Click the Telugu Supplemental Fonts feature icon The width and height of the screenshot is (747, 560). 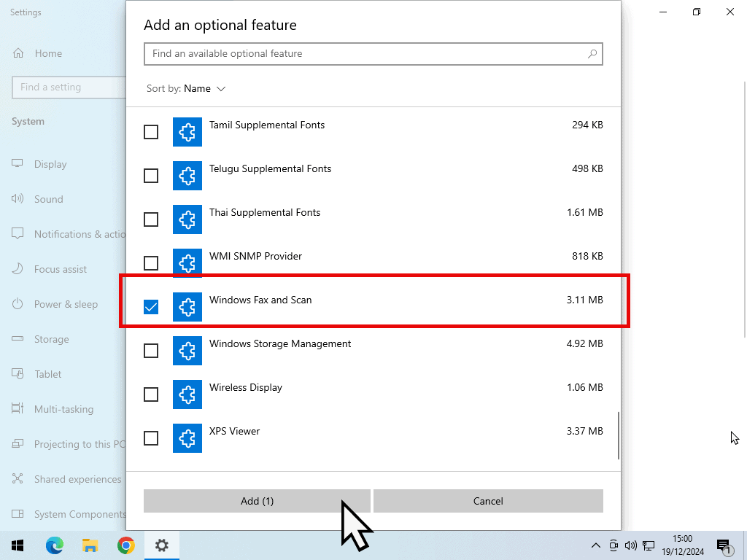click(x=187, y=176)
